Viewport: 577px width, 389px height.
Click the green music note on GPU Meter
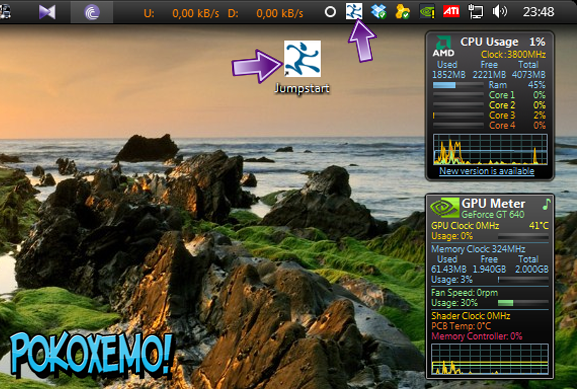click(x=546, y=204)
